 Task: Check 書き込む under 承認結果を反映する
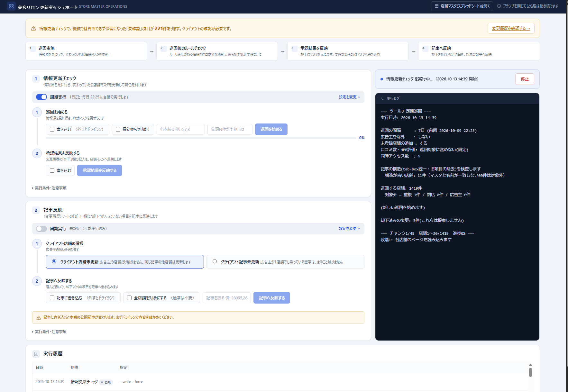pos(52,170)
